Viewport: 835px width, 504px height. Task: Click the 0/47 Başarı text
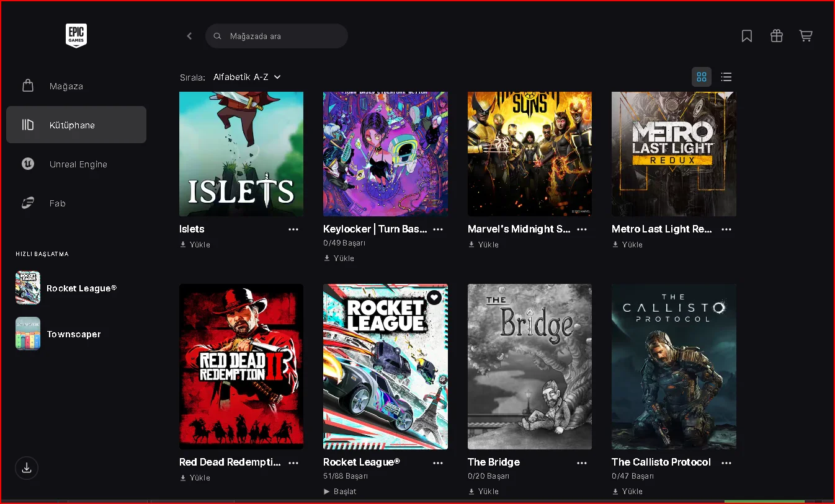(x=633, y=476)
